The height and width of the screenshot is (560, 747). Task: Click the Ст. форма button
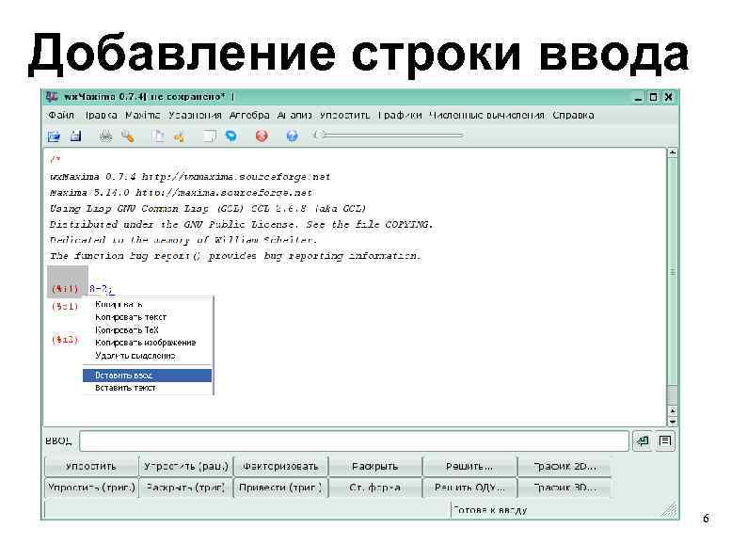point(375,488)
